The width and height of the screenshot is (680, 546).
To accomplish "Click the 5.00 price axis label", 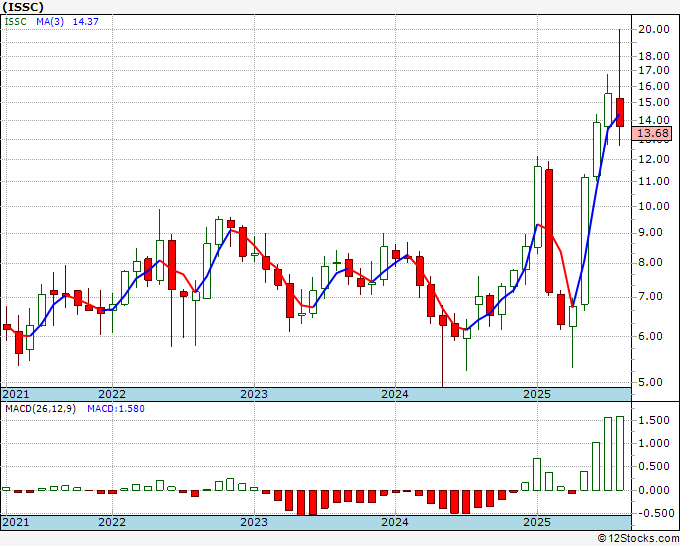I will (x=650, y=383).
